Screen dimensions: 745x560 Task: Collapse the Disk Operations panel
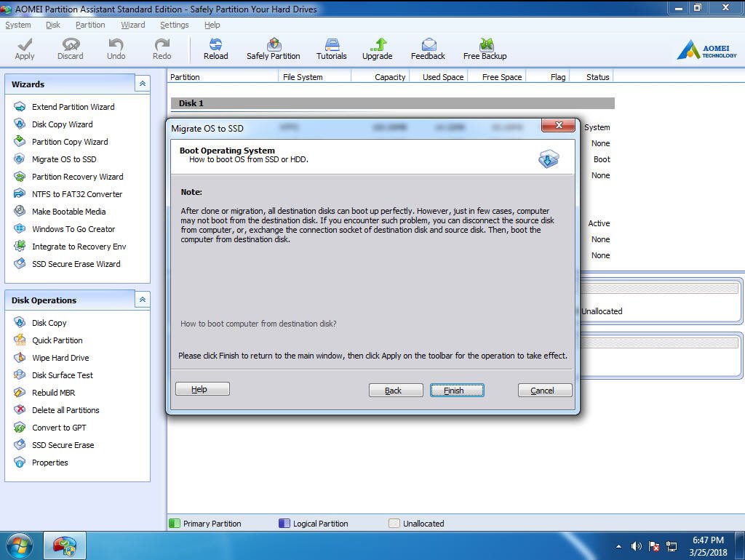[143, 300]
